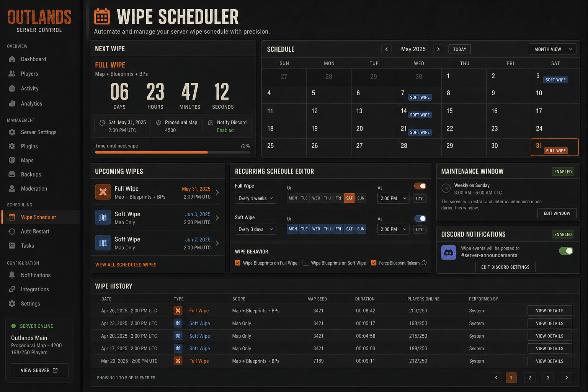
Task: Click maintenance window clock icon
Action: coord(446,188)
